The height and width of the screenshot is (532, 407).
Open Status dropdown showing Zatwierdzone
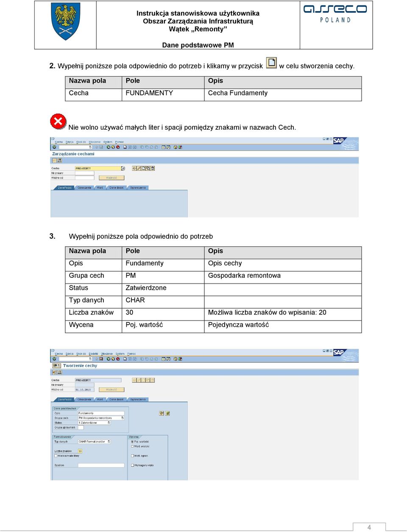click(109, 423)
